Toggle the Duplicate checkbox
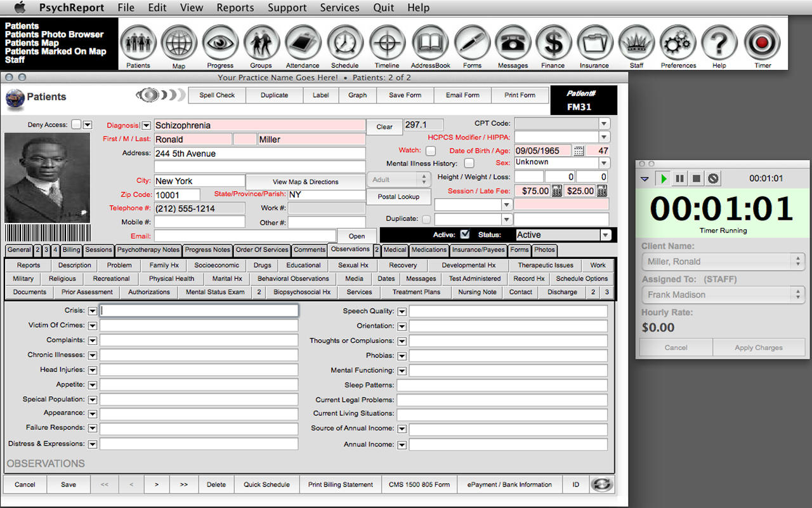Image resolution: width=812 pixels, height=508 pixels. (x=426, y=219)
